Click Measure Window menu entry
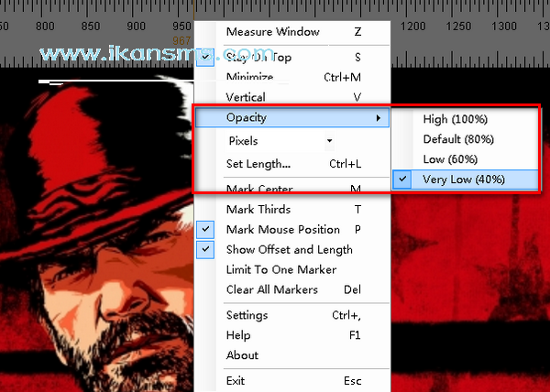Viewport: 550px width, 392px height. click(x=272, y=32)
